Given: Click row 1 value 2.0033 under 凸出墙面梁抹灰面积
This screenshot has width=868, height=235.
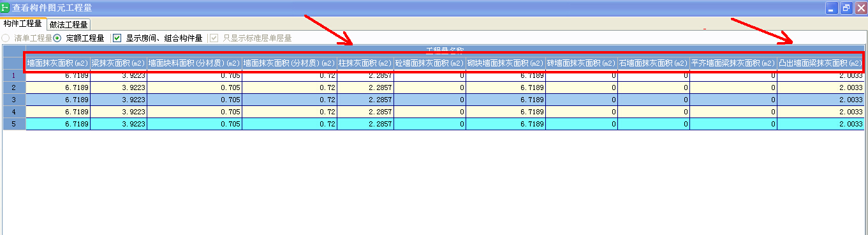Looking at the screenshot, I should coord(821,76).
